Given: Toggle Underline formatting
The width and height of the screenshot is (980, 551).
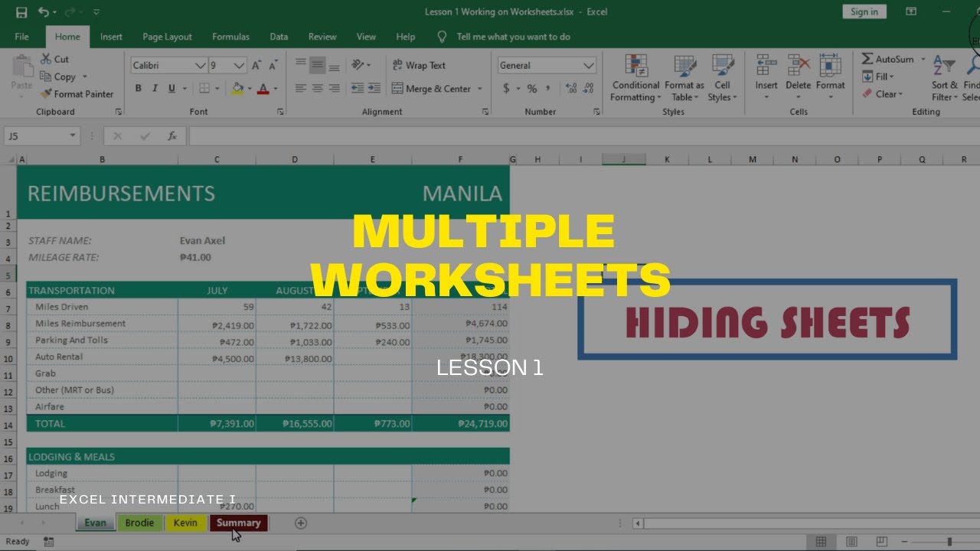Looking at the screenshot, I should 171,89.
